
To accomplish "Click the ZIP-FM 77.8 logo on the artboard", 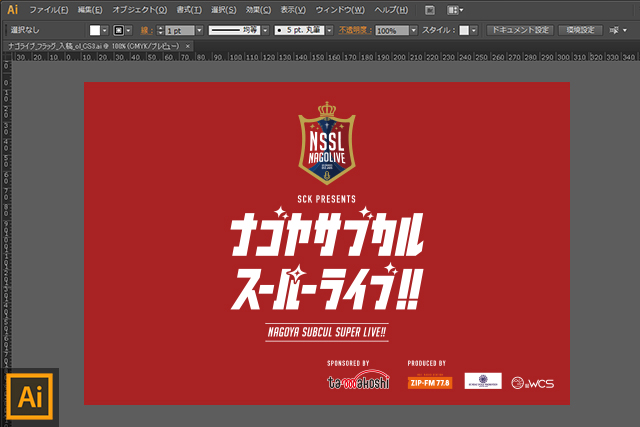I will point(429,382).
